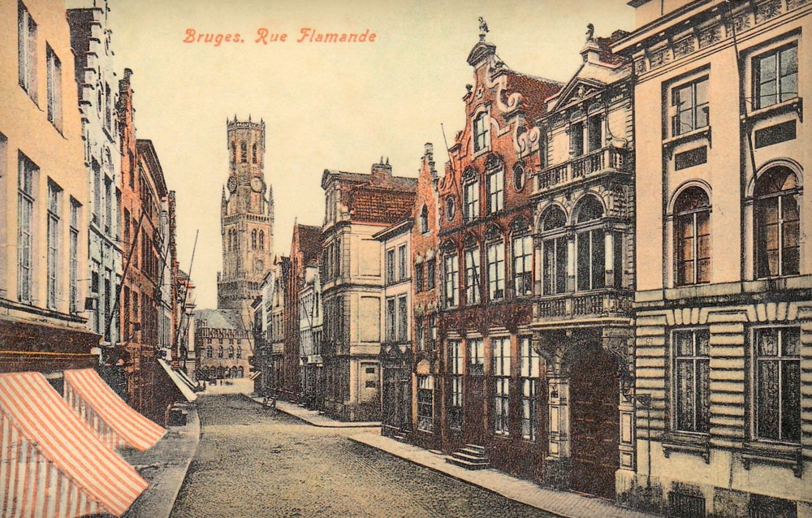Click the 'Bruges. Rue Flamande' caption text
The height and width of the screenshot is (518, 812).
point(279,37)
